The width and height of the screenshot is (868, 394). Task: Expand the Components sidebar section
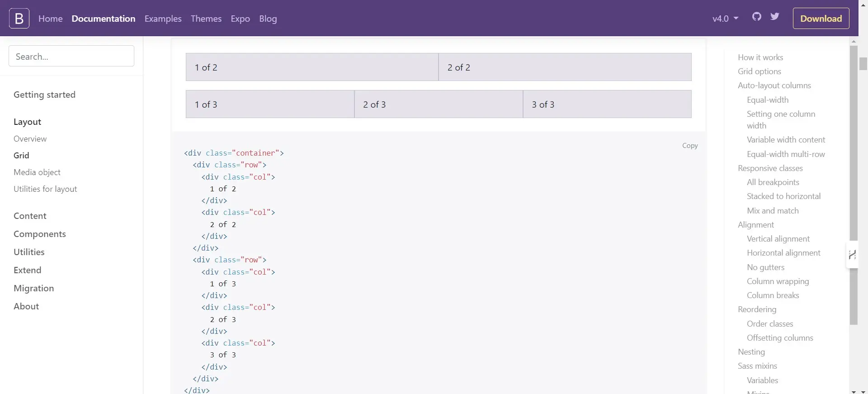[40, 234]
